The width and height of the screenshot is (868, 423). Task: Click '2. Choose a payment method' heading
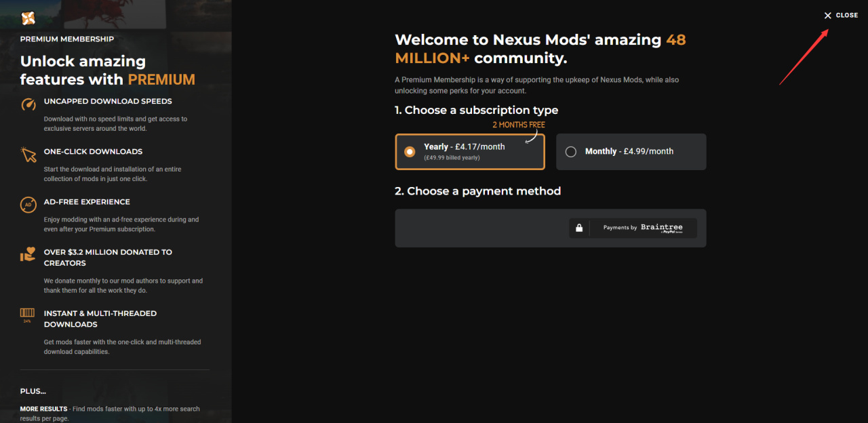point(478,191)
